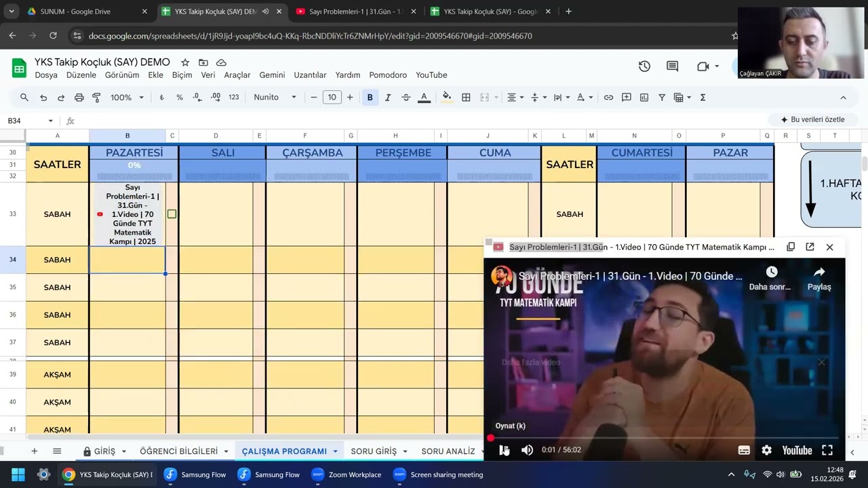This screenshot has width=868, height=488.
Task: Select the paint format roller tool
Action: pos(96,98)
